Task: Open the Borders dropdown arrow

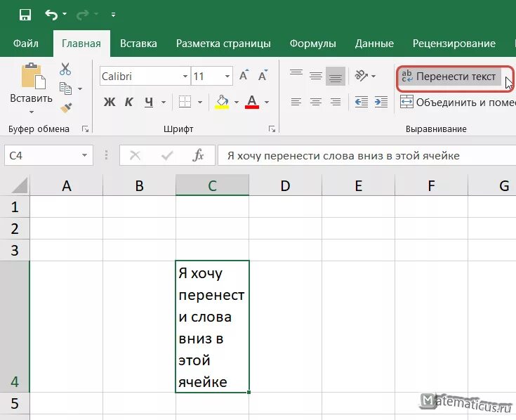Action: click(x=200, y=103)
